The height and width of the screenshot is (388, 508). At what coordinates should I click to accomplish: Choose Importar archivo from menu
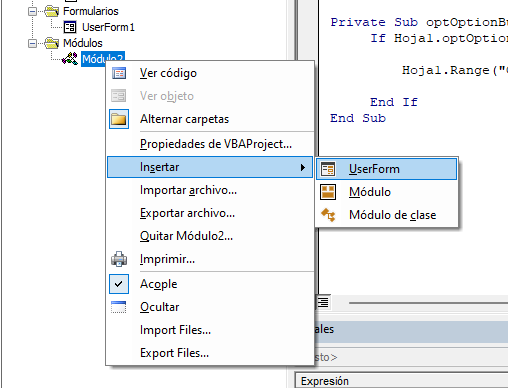point(210,190)
